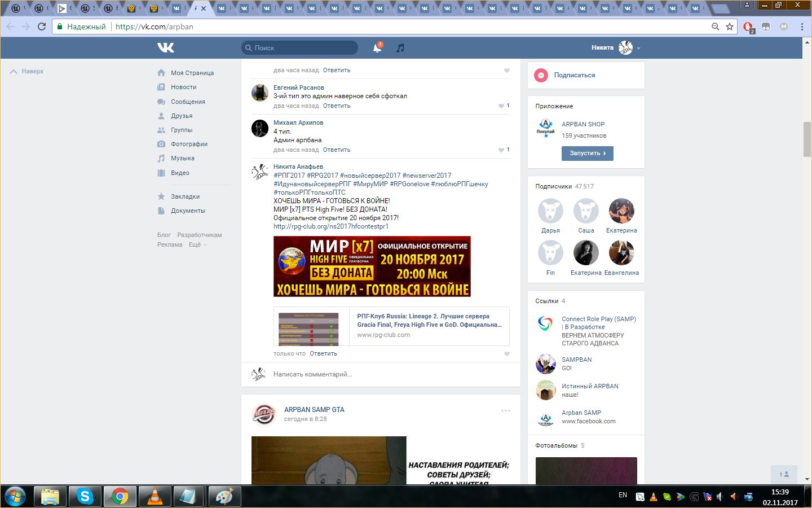Click the browser address bar URL
The height and width of the screenshot is (508, 812).
point(155,27)
